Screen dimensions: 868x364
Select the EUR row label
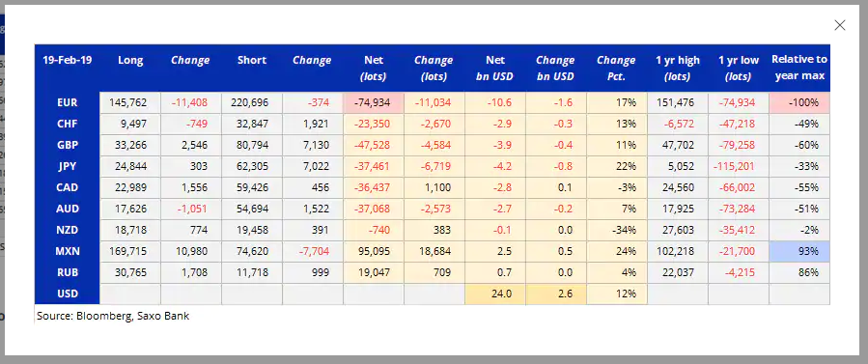point(67,102)
